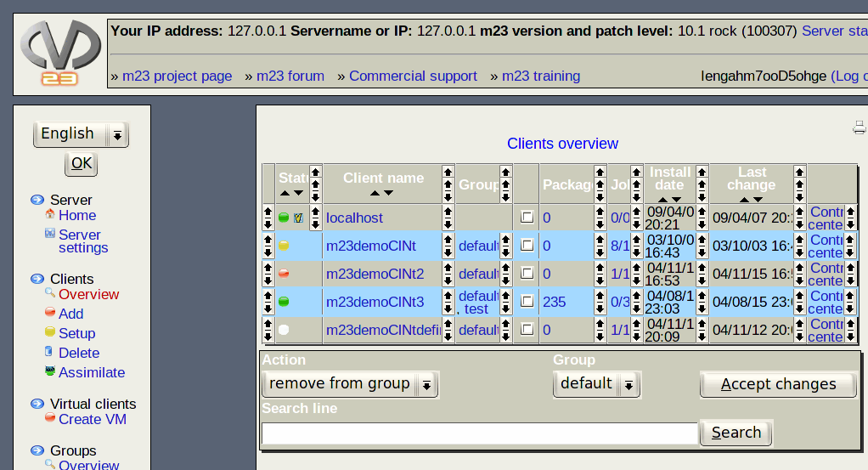
Task: Click the Delete client trash icon
Action: tap(50, 352)
